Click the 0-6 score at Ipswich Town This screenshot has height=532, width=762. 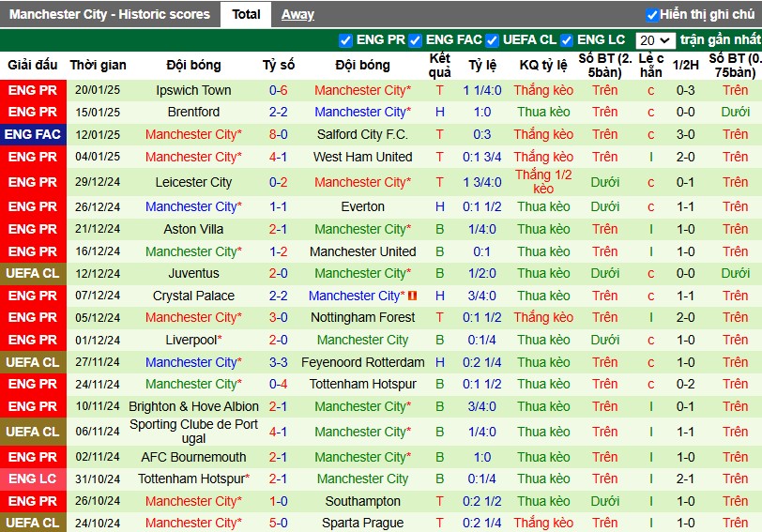click(x=279, y=90)
